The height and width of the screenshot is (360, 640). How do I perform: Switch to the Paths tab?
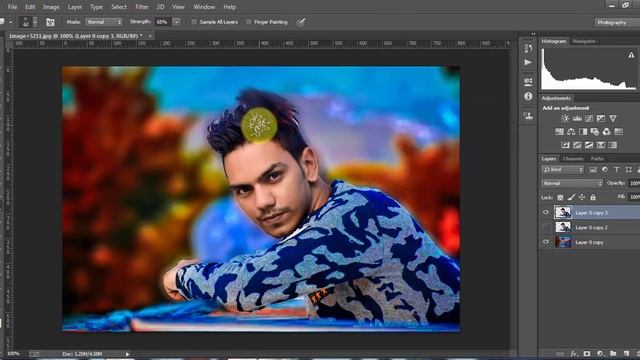(597, 158)
